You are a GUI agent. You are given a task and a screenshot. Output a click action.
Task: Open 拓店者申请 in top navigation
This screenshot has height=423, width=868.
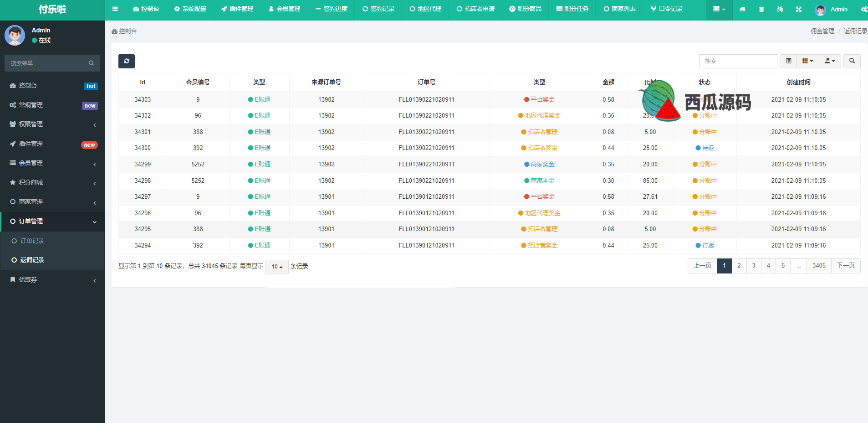click(475, 10)
